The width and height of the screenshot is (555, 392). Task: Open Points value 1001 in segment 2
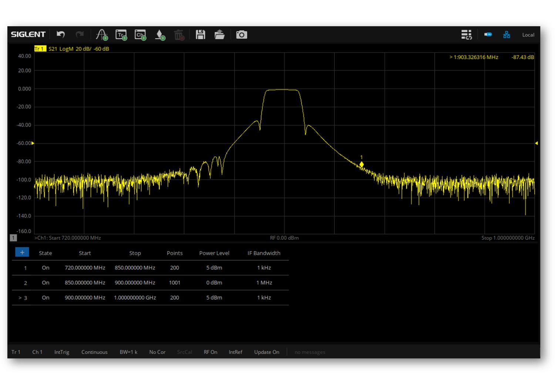click(175, 283)
